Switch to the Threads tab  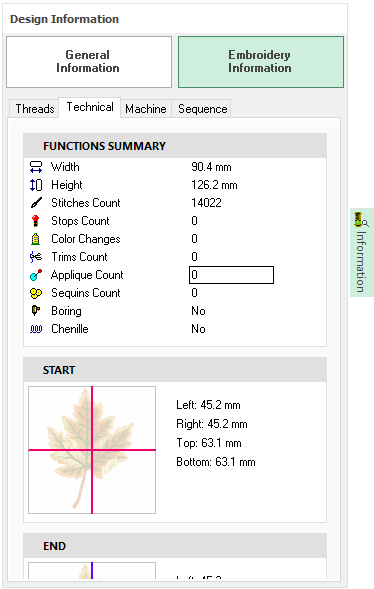(35, 109)
